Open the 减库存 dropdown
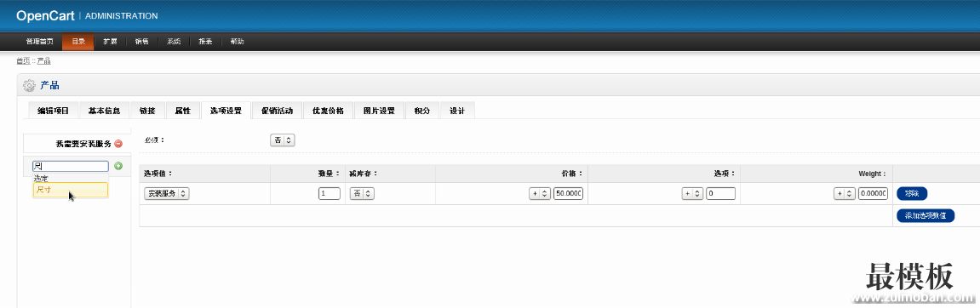 click(362, 194)
